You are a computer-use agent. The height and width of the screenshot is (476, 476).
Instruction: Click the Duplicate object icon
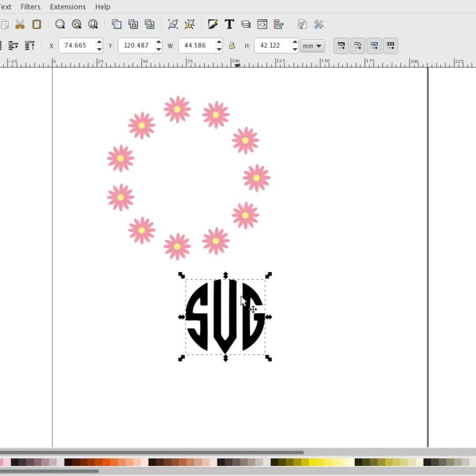click(116, 24)
